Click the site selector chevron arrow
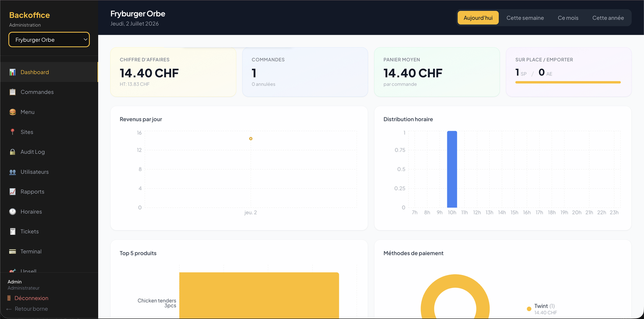This screenshot has height=319, width=644. [x=85, y=39]
